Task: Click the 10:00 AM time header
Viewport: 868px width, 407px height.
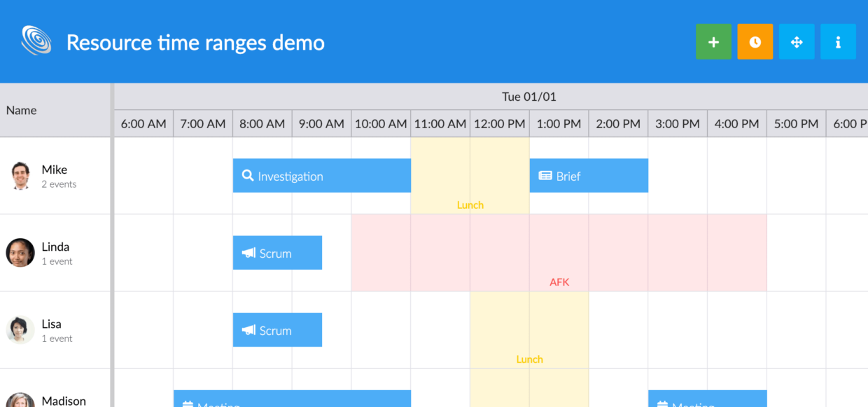Action: [x=381, y=124]
